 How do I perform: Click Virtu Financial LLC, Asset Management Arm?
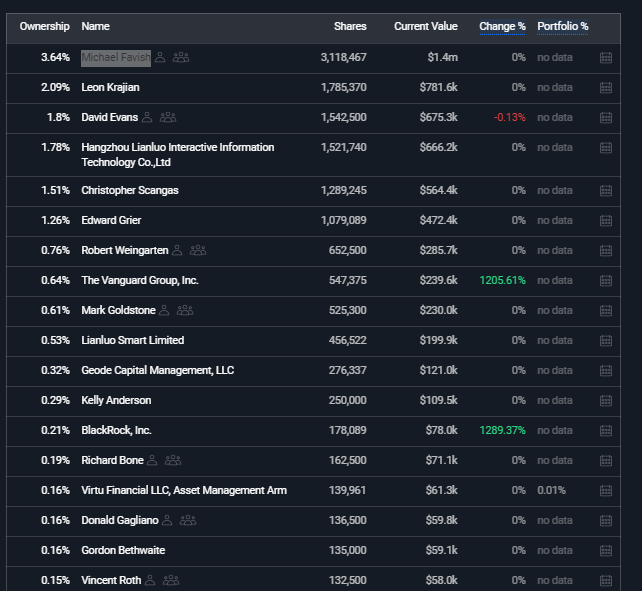click(x=184, y=490)
